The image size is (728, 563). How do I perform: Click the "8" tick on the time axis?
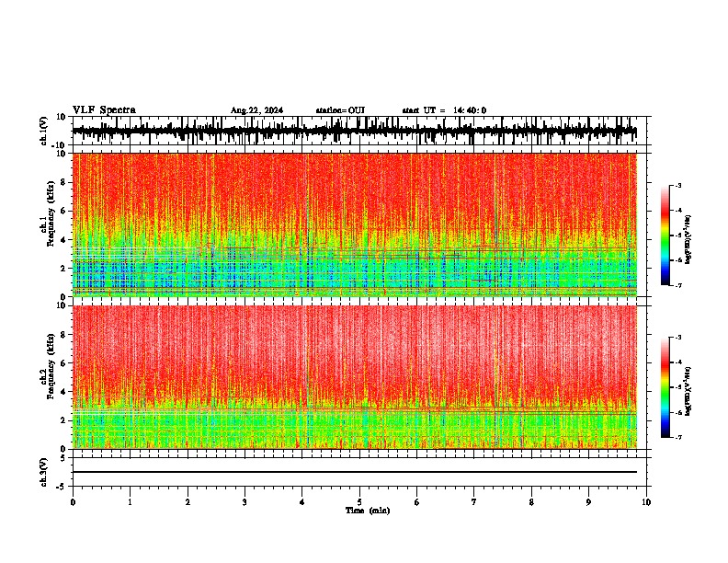pos(531,502)
